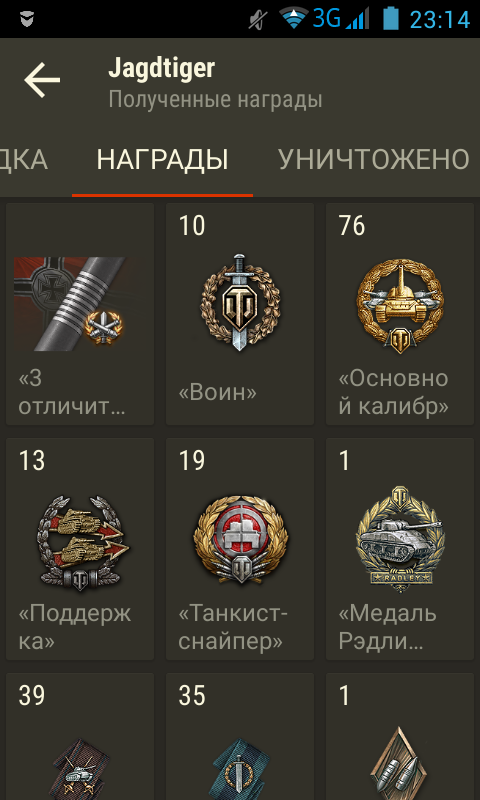This screenshot has width=480, height=800.
Task: Tap the Jagdtiger title text
Action: click(x=161, y=68)
